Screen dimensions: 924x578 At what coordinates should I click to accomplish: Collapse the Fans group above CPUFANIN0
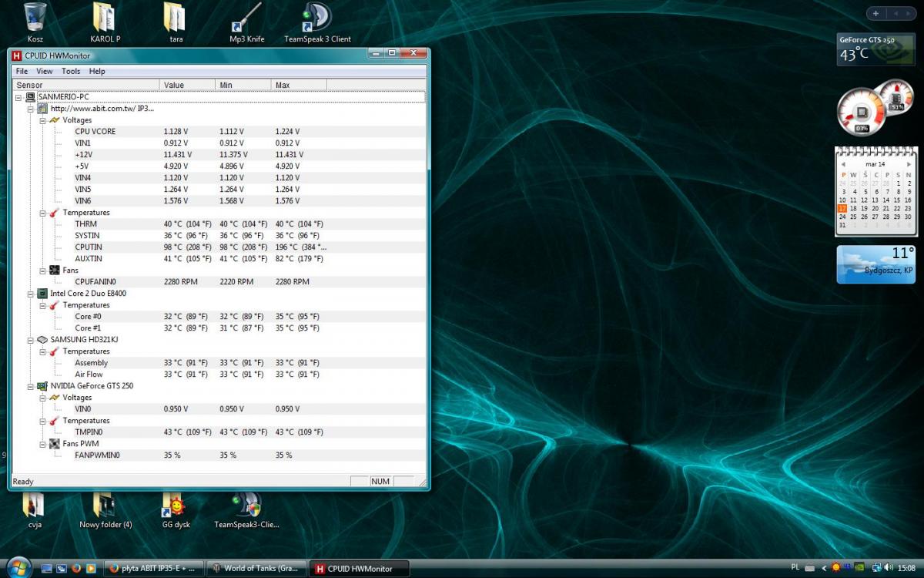[x=43, y=271]
